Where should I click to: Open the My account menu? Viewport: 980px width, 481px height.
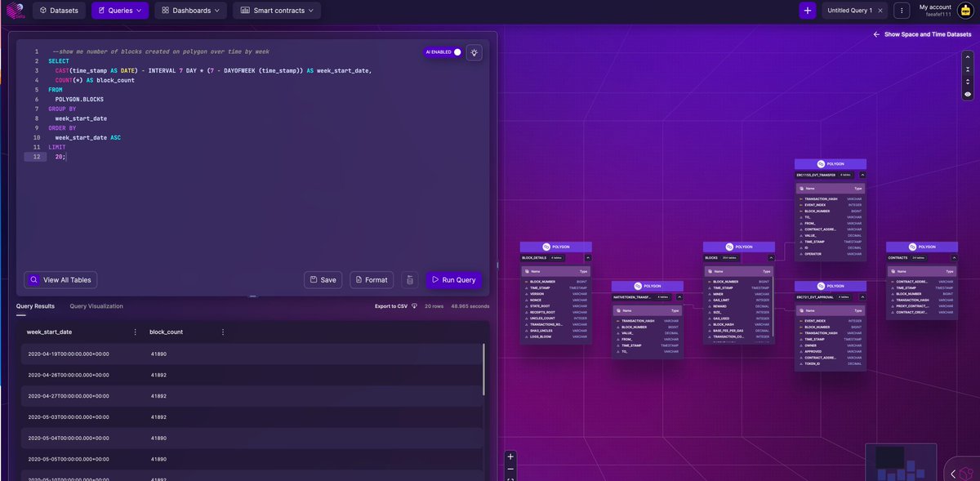point(935,11)
